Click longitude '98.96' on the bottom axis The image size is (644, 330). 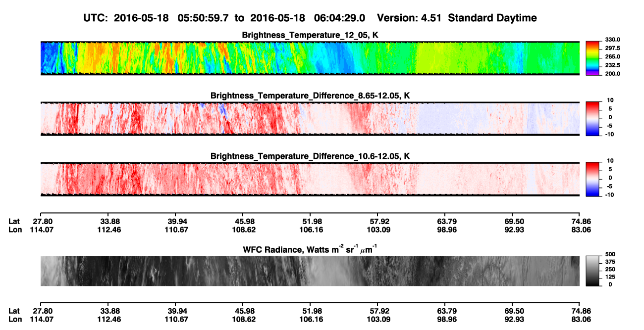446,319
